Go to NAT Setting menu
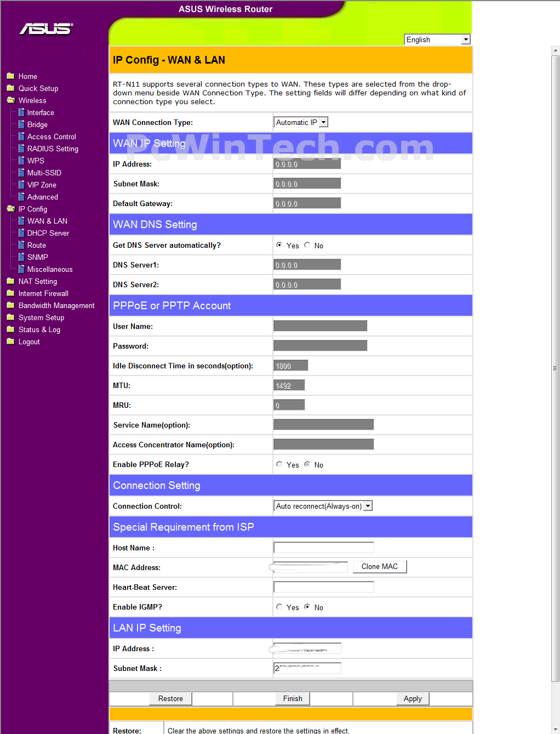560x734 pixels. (x=38, y=281)
